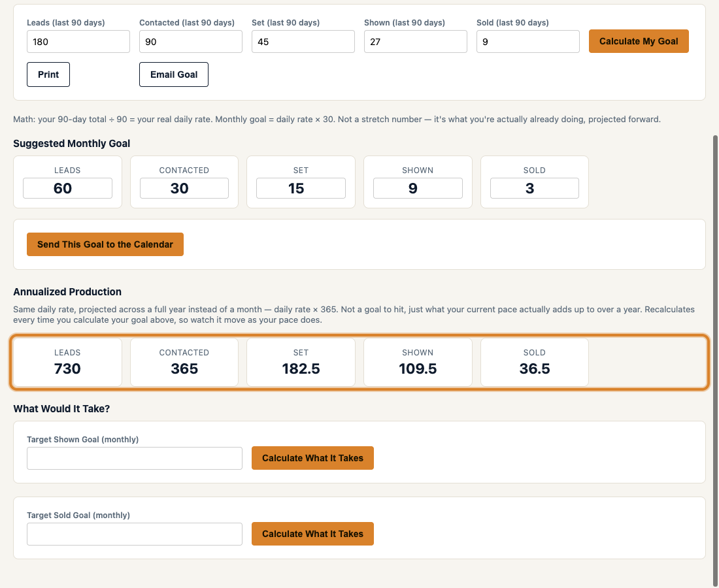The image size is (719, 588).
Task: Click the Target Sold Goal (monthly) input
Action: pyautogui.click(x=135, y=534)
